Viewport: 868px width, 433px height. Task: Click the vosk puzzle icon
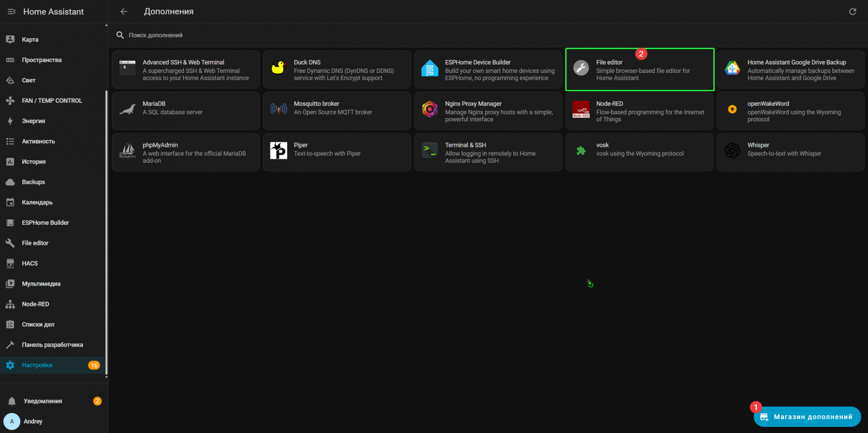pyautogui.click(x=581, y=150)
